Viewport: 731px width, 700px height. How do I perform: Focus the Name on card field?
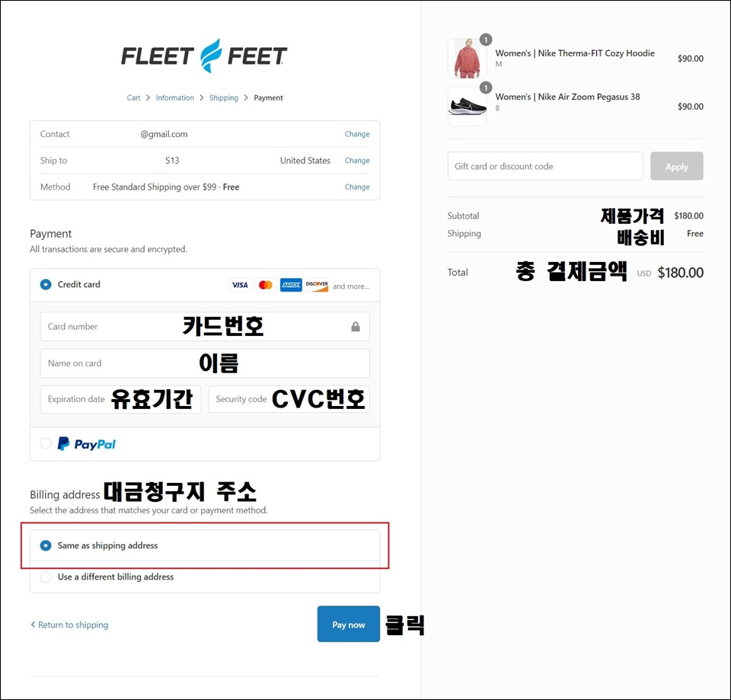[205, 363]
